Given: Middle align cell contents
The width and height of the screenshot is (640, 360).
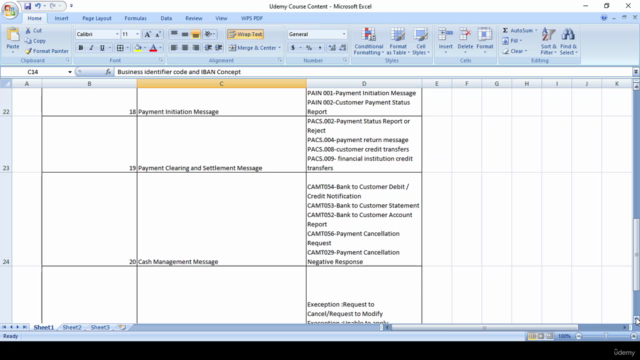Looking at the screenshot, I should point(185,34).
